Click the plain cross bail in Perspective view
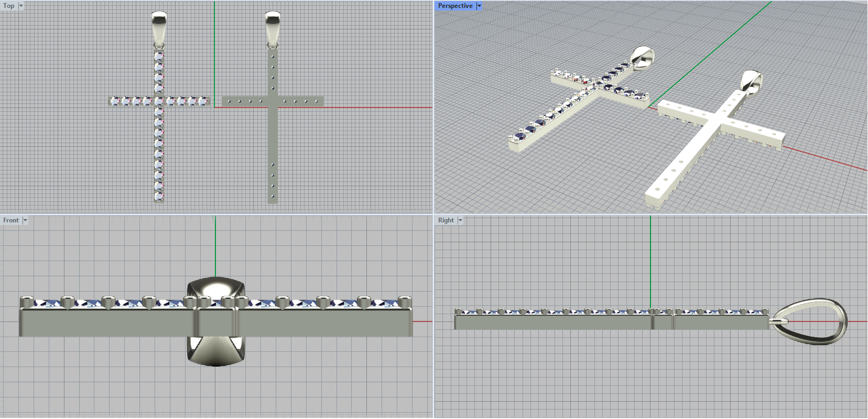The height and width of the screenshot is (419, 868). (751, 81)
